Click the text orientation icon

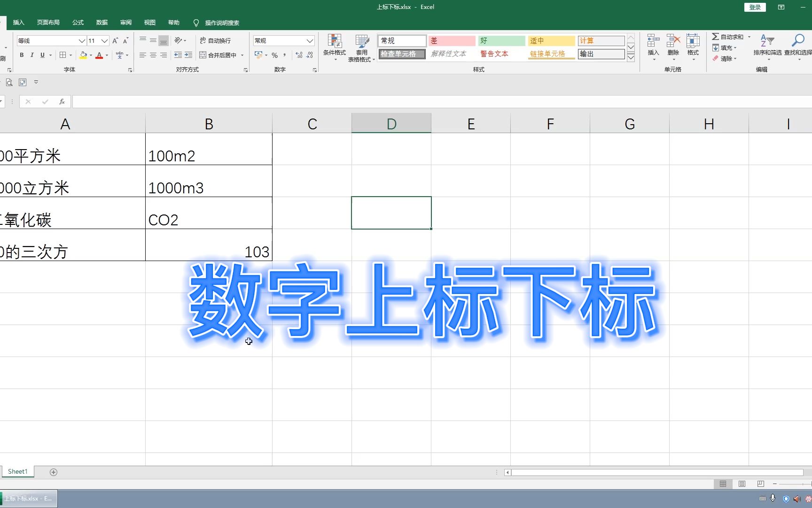pos(178,40)
